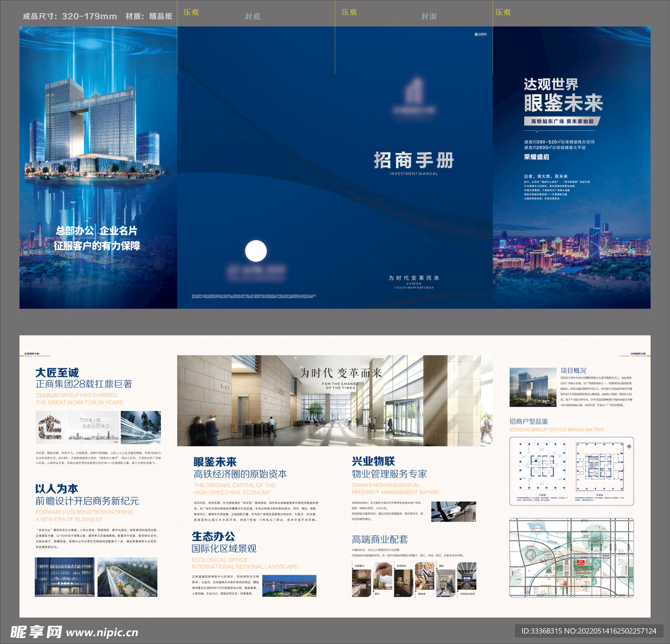Select the 征服客户的有力保障 line

tap(97, 245)
